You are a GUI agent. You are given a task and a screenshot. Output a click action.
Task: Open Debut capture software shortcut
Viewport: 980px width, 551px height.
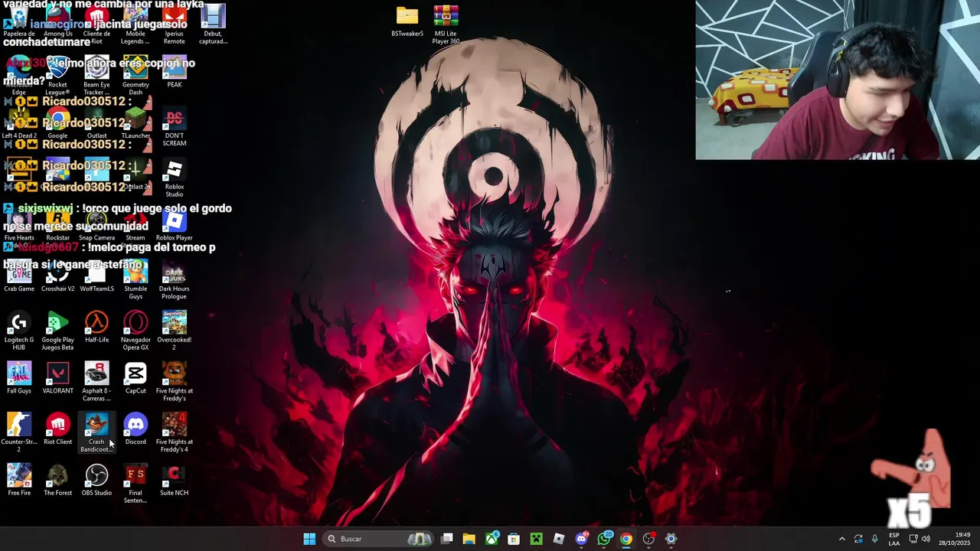[213, 24]
